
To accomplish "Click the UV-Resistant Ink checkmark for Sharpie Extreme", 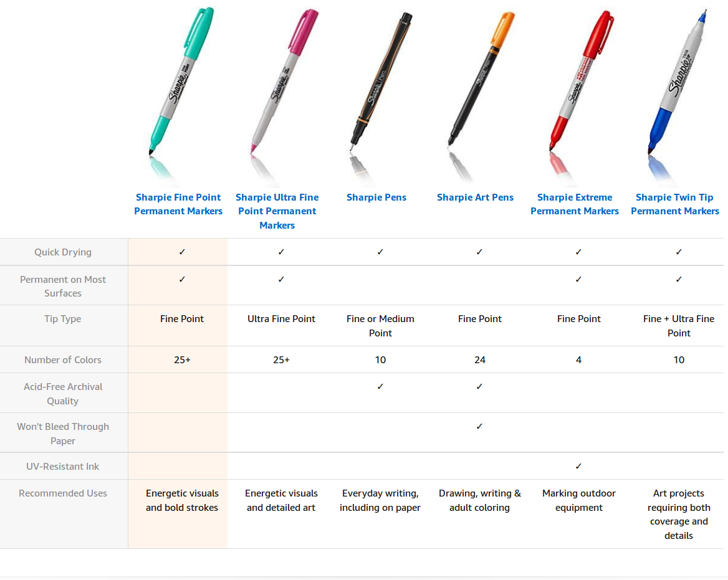I will click(x=578, y=466).
